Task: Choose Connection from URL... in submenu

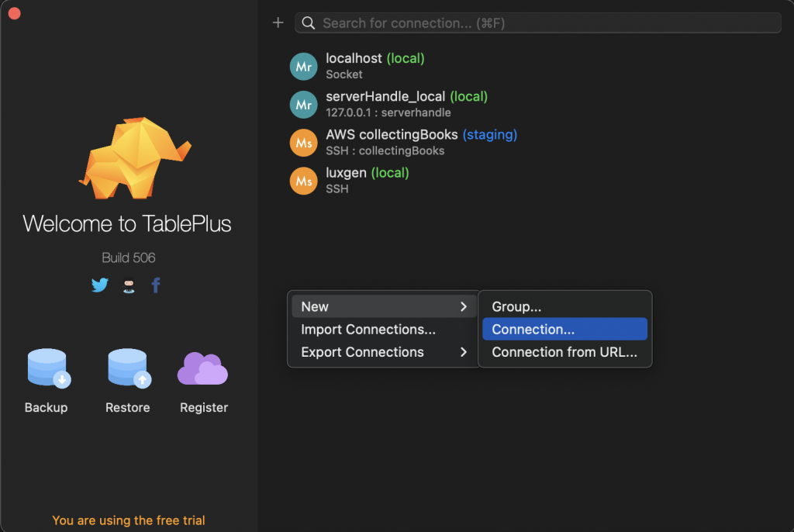Action: coord(564,352)
